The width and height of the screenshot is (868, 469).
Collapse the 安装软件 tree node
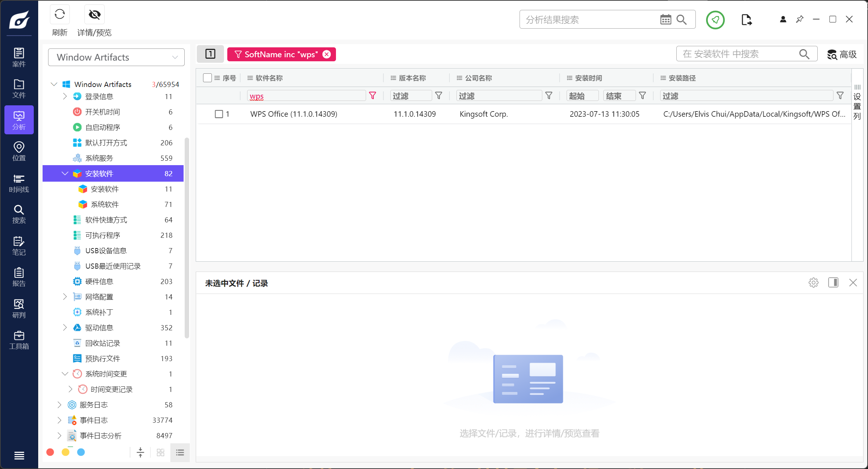pyautogui.click(x=65, y=173)
